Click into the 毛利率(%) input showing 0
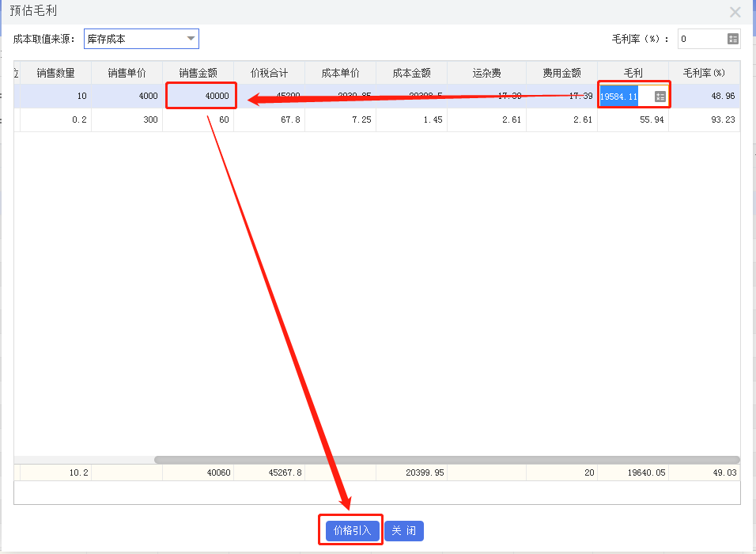This screenshot has width=756, height=554. [700, 37]
